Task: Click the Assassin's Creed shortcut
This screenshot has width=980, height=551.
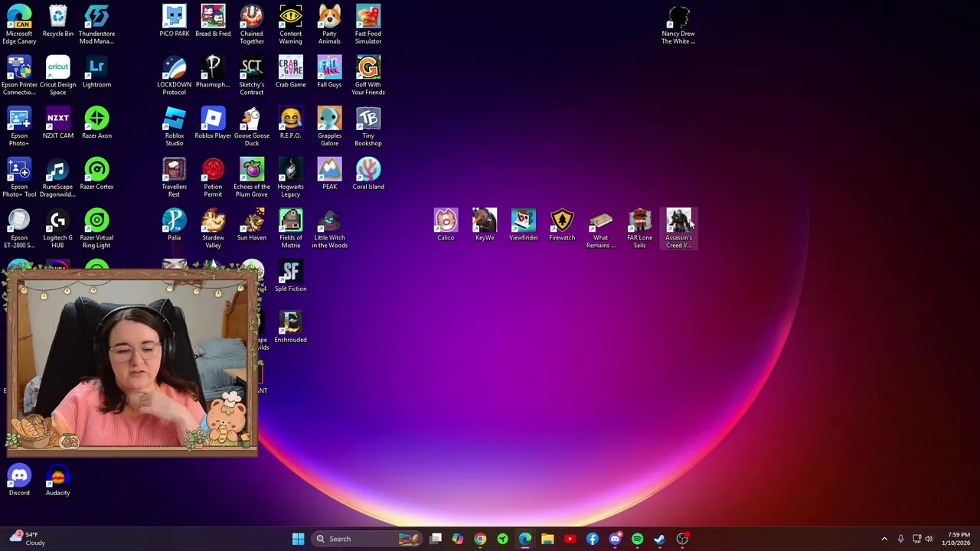Action: pyautogui.click(x=678, y=229)
